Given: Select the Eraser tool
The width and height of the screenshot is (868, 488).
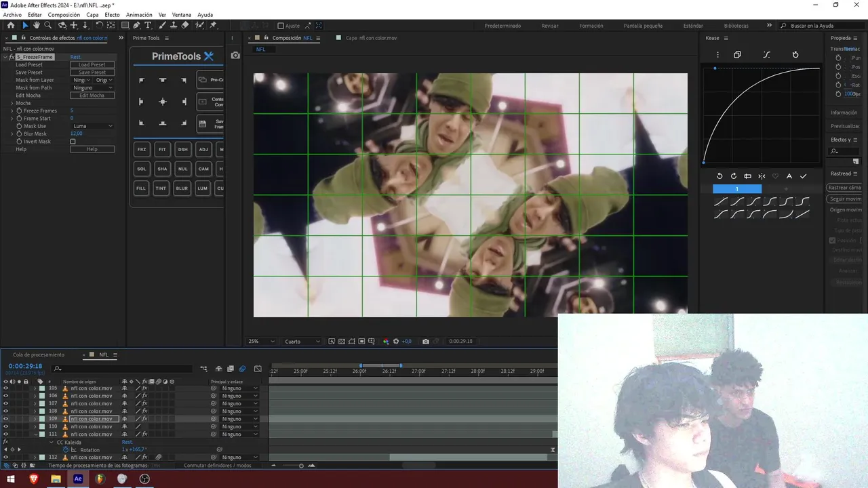Looking at the screenshot, I should pos(185,25).
